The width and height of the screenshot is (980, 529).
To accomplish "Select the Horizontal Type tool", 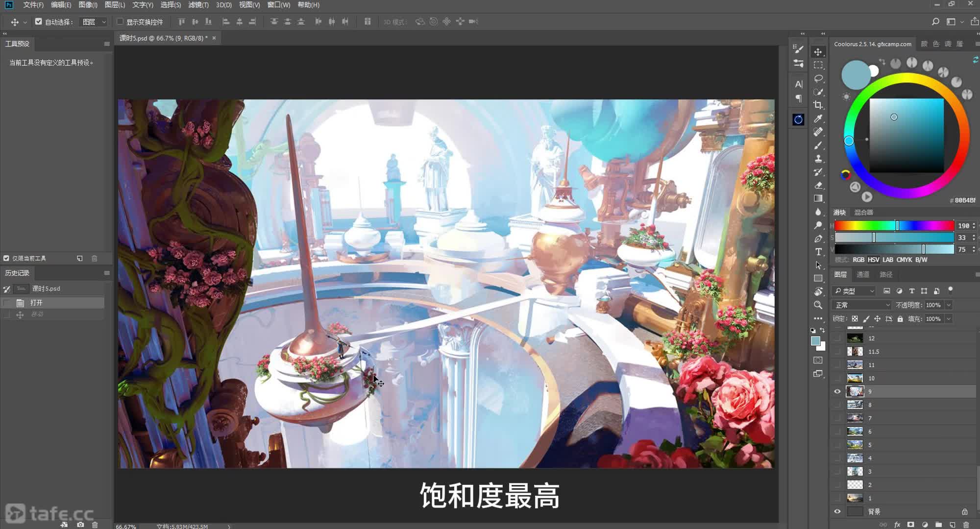I will (x=818, y=252).
